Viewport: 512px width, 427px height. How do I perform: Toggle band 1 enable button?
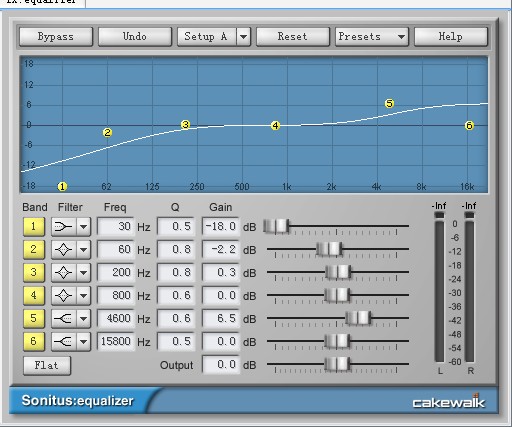pos(34,227)
